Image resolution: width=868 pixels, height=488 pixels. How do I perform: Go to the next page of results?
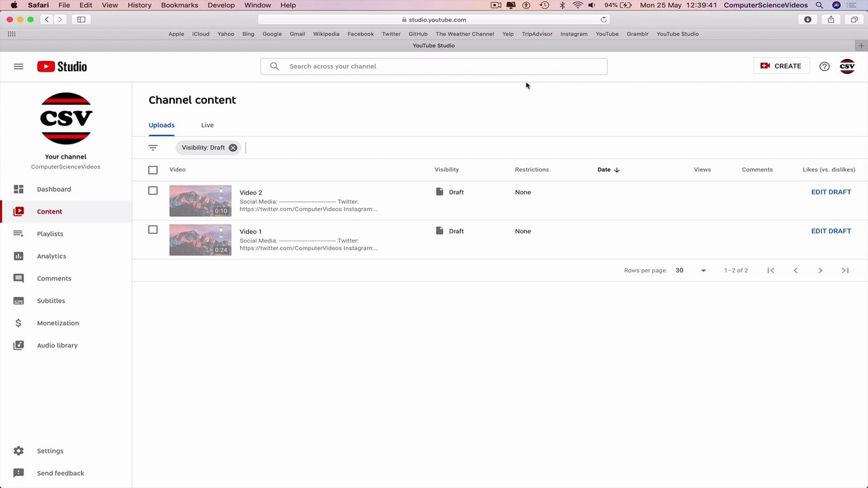(821, 270)
